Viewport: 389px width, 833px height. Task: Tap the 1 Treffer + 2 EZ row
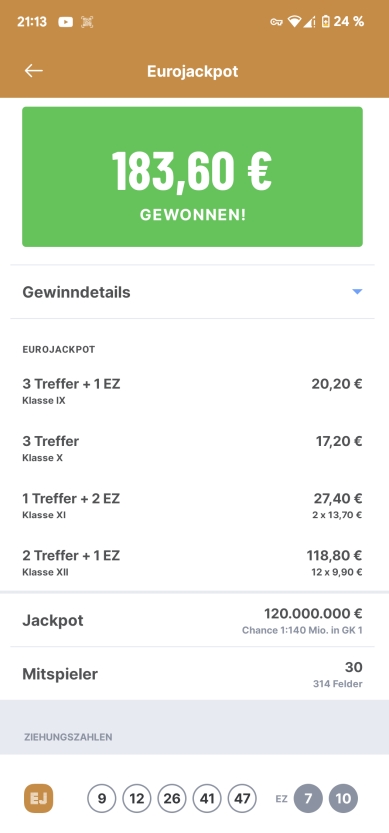tap(192, 506)
